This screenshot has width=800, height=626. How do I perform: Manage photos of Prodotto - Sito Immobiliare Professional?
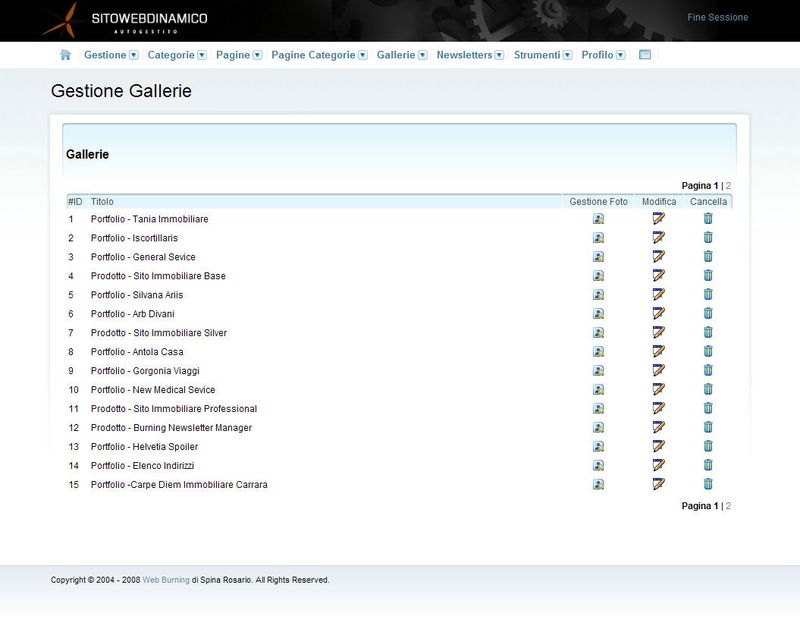click(x=598, y=409)
